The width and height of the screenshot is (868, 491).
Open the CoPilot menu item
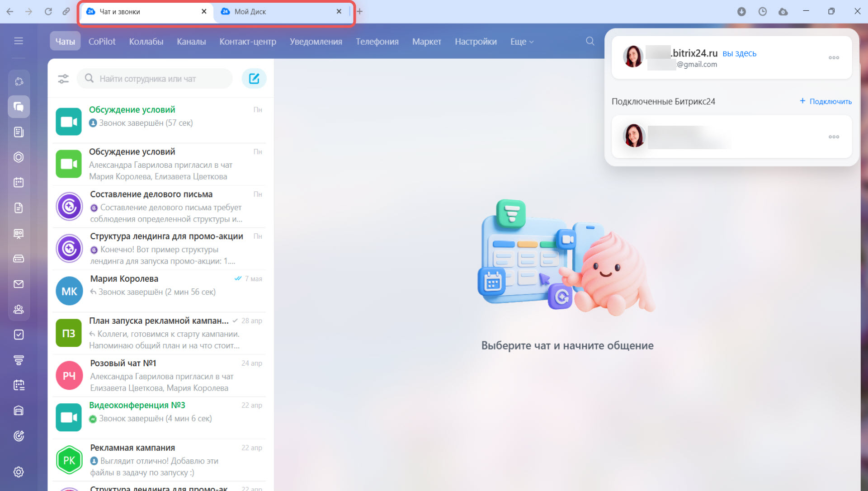click(102, 41)
